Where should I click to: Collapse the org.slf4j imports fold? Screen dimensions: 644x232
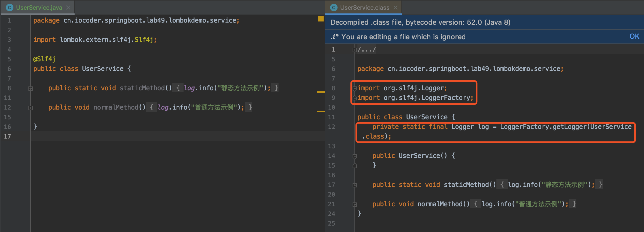(x=354, y=88)
